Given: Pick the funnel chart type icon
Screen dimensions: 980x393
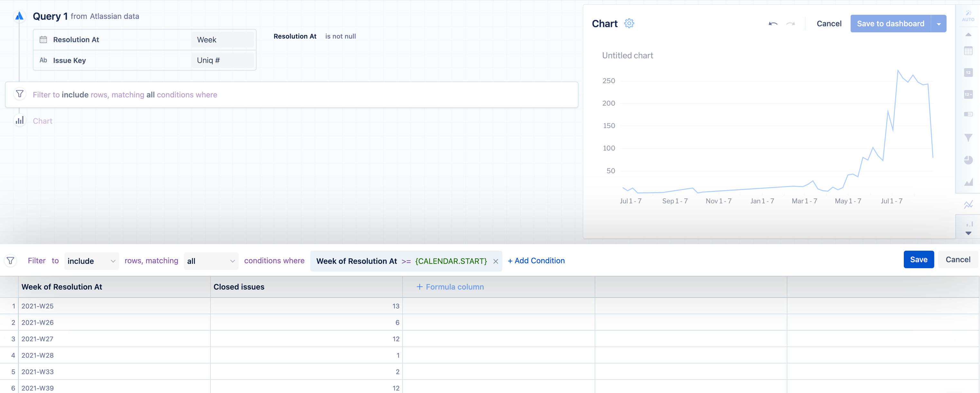Looking at the screenshot, I should click(968, 138).
